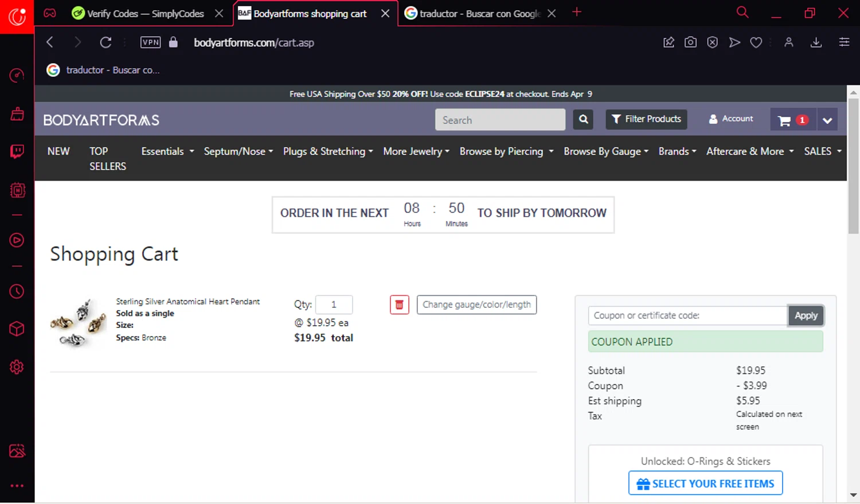Click the site search magnifier button
Image resolution: width=860 pixels, height=504 pixels.
pyautogui.click(x=583, y=119)
